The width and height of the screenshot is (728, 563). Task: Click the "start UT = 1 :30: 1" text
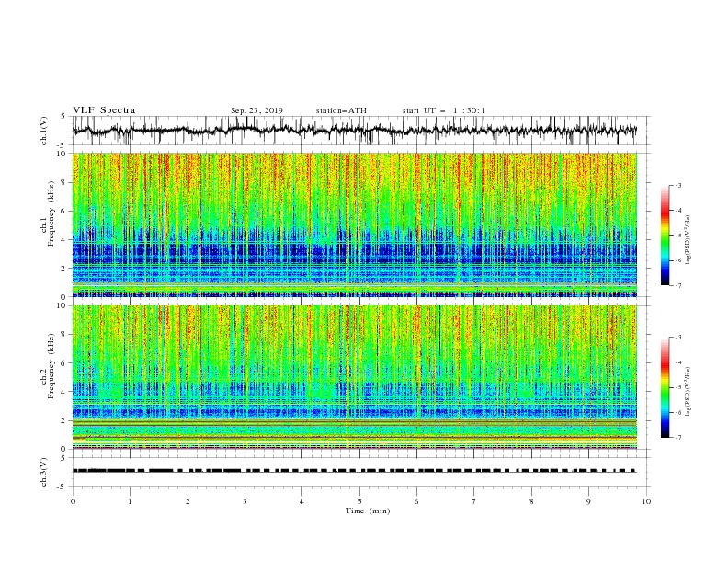(444, 110)
